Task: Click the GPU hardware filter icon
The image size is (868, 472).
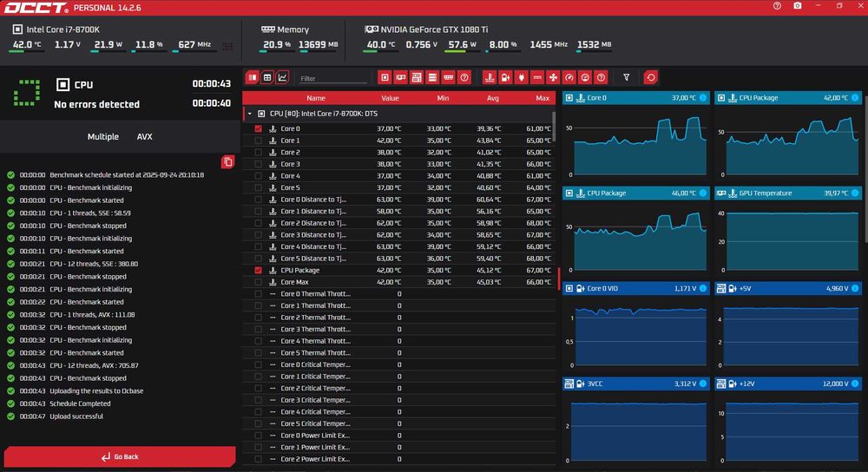Action: [401, 78]
